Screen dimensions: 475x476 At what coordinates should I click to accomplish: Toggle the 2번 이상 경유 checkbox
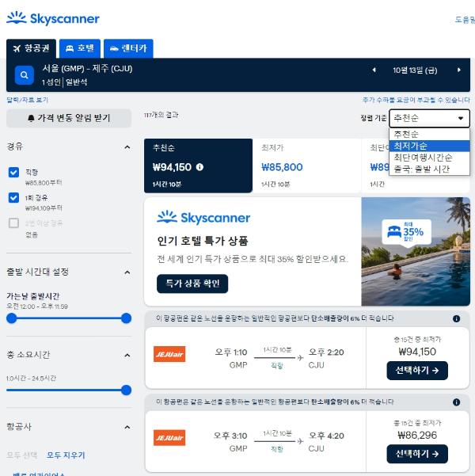click(x=13, y=223)
